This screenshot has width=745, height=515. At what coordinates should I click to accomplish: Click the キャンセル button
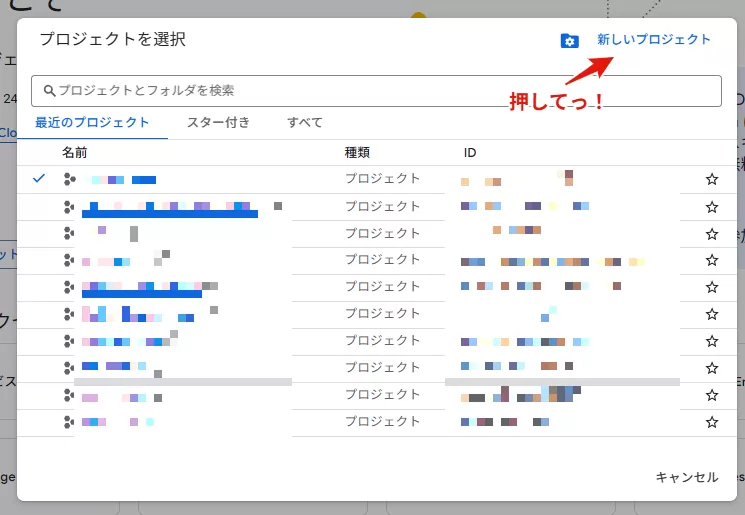687,477
